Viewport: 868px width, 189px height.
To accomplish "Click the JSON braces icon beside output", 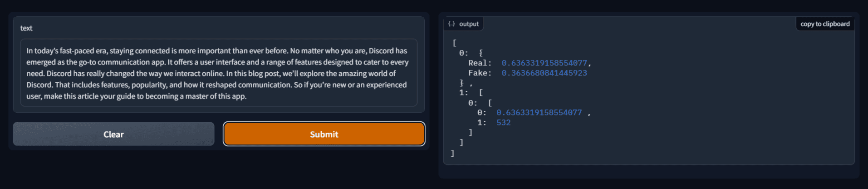I will (451, 24).
